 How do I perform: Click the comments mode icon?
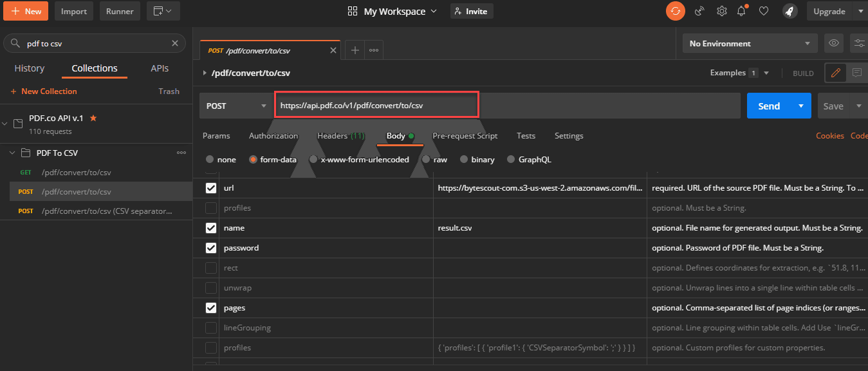point(856,73)
